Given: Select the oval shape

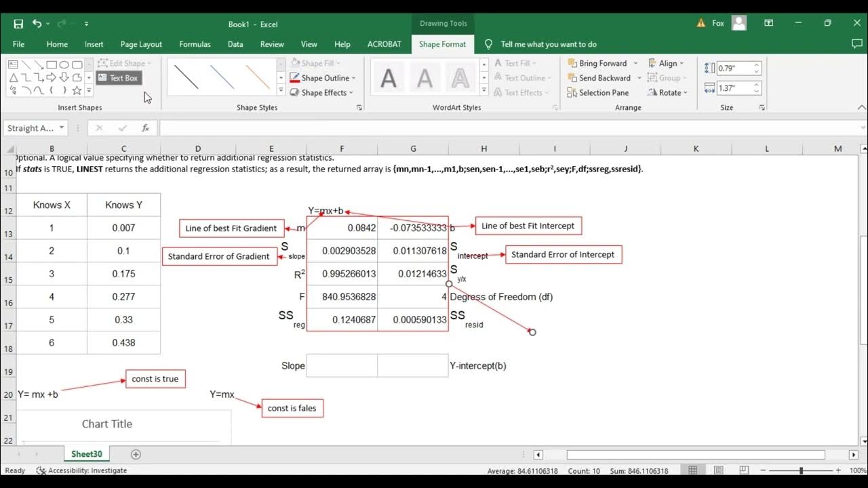Looking at the screenshot, I should (64, 64).
